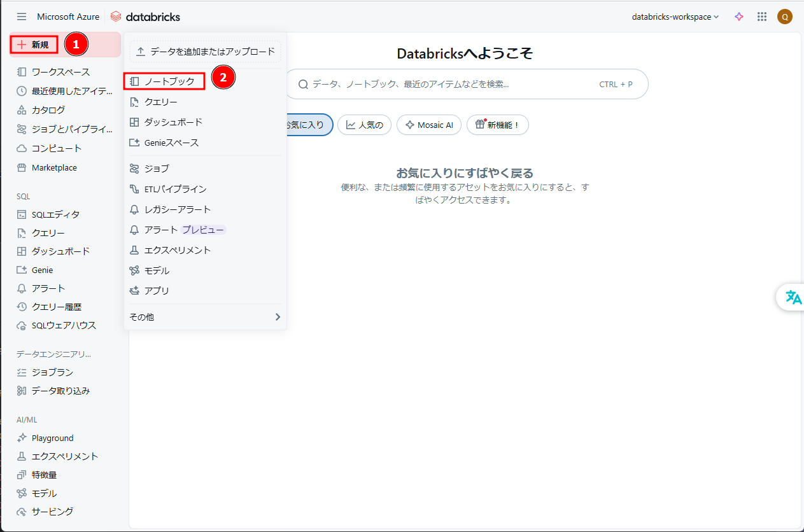Click the Databricks Assistant sparkle icon
The height and width of the screenshot is (532, 804).
pyautogui.click(x=739, y=17)
